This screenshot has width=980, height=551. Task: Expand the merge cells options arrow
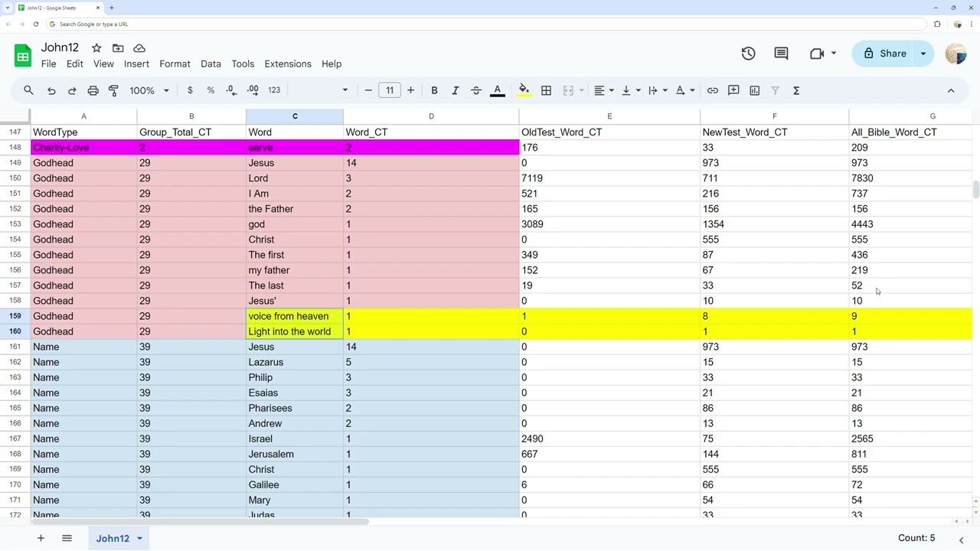click(x=581, y=90)
